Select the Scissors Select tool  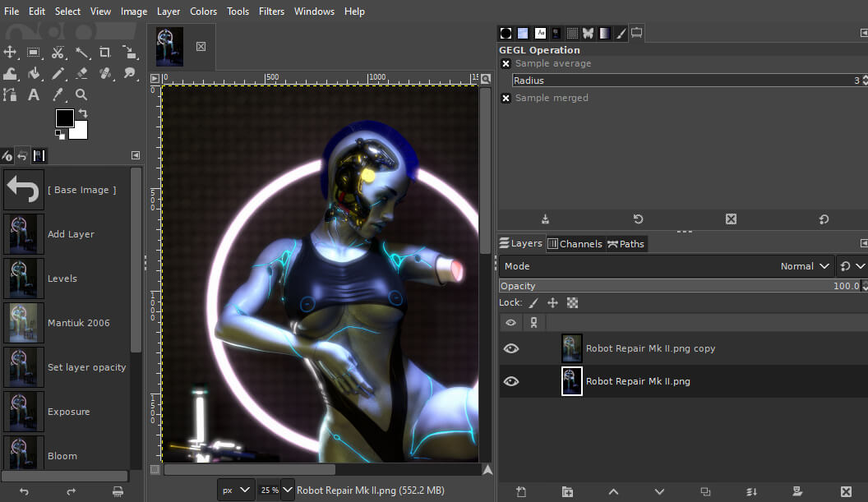pyautogui.click(x=58, y=53)
